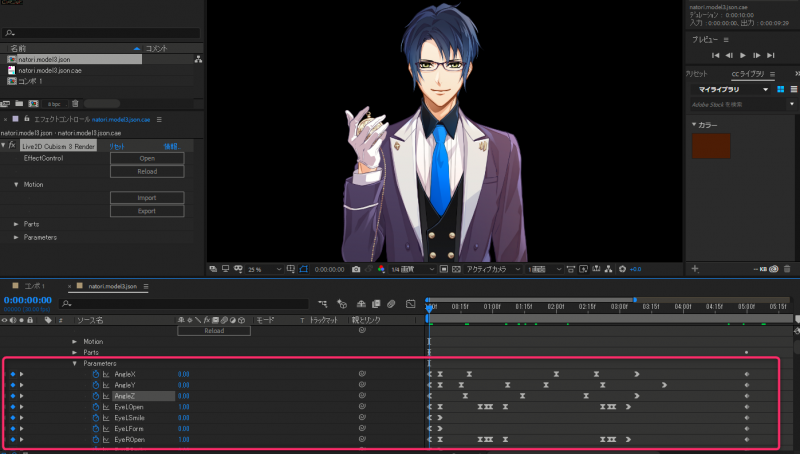
Task: Open the 1画面 view layout dropdown
Action: [544, 269]
